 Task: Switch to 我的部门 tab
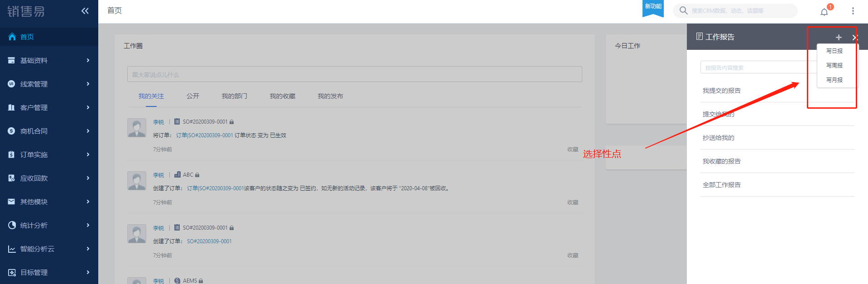(235, 96)
